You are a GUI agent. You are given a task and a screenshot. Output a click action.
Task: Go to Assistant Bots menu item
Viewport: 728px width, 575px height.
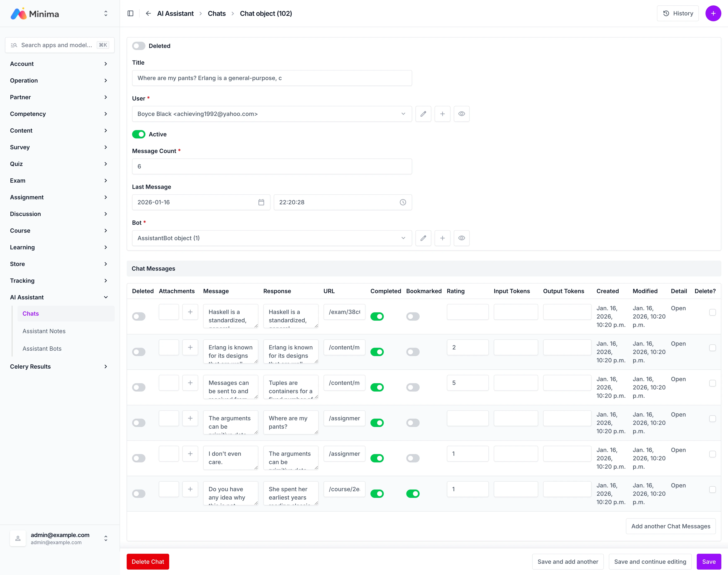tap(42, 348)
